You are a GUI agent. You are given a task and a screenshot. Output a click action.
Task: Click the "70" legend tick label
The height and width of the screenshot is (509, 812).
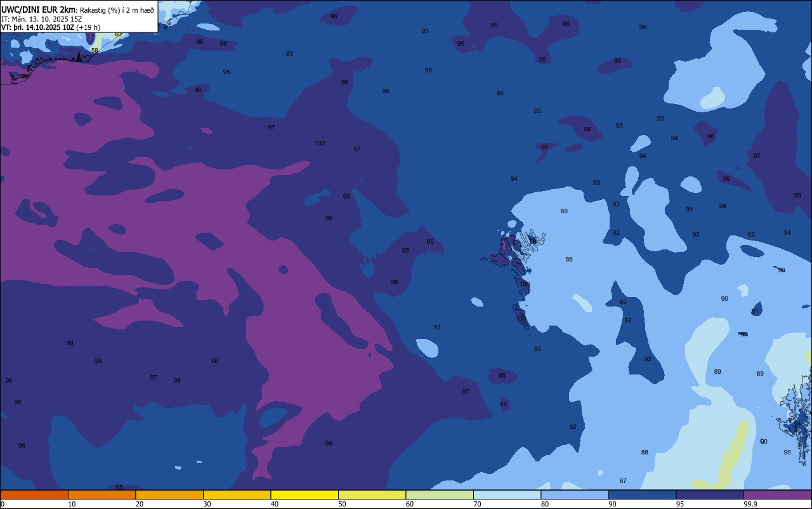[x=477, y=504]
